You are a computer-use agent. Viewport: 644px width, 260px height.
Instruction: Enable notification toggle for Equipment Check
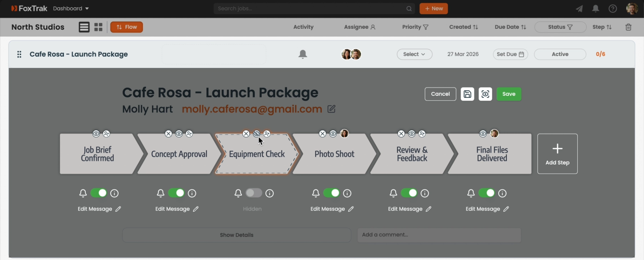(254, 193)
